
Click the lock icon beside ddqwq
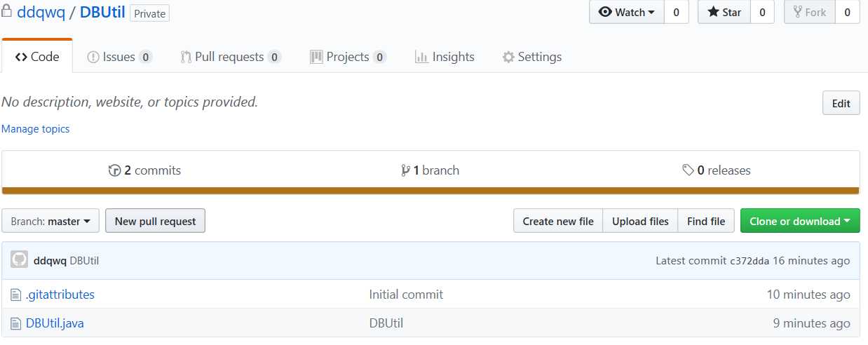6,11
